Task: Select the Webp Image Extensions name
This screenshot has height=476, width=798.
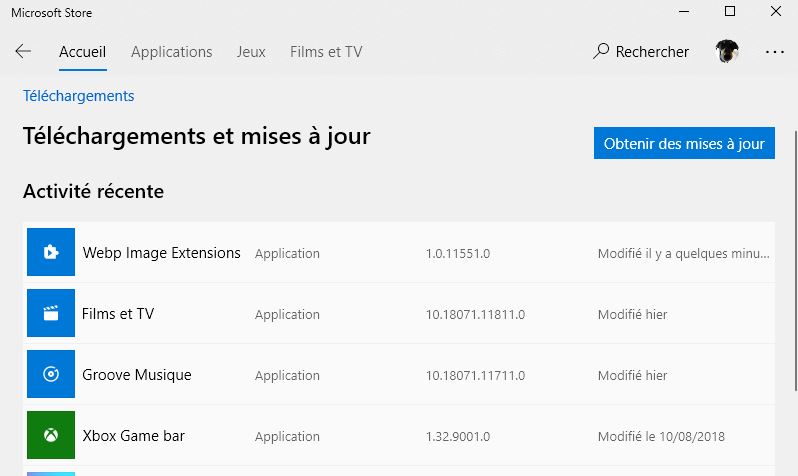Action: tap(161, 253)
